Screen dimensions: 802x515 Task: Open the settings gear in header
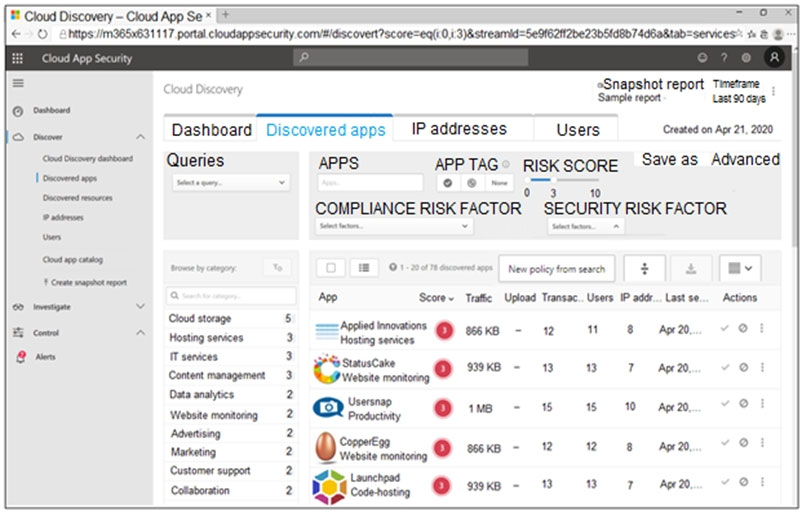pyautogui.click(x=746, y=58)
